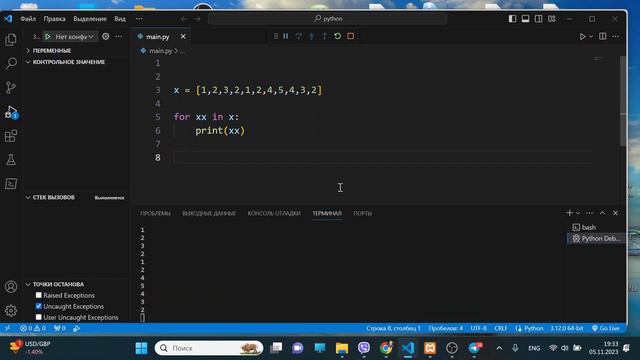
Task: Switch to the ПРОБЛЕМЫ tab
Action: [x=156, y=213]
